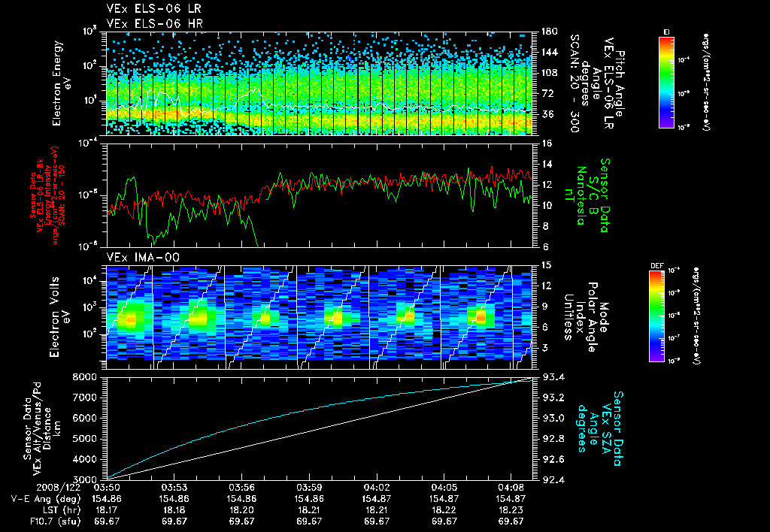Click the LST value '18.22'
The image size is (770, 532).
tap(444, 510)
